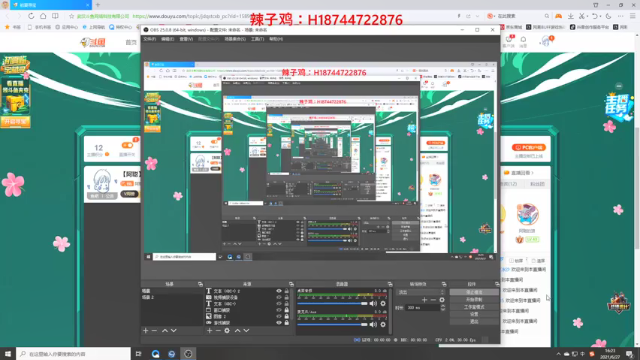Bookmark page with star icon in address bar

[71, 16]
